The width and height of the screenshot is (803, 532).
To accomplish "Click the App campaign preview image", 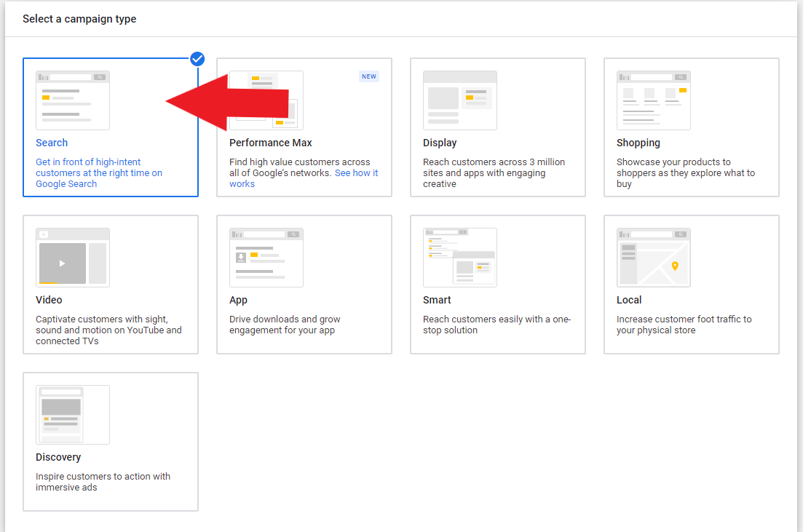I will pos(266,257).
